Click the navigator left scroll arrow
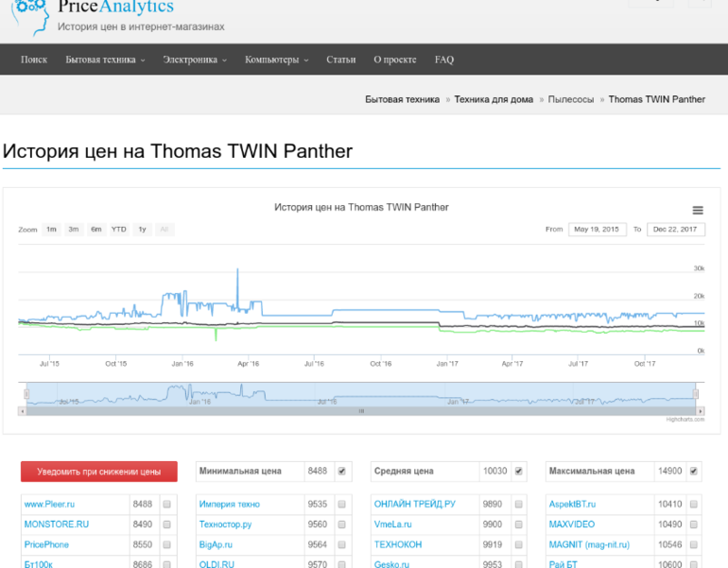This screenshot has width=728, height=568. click(22, 411)
